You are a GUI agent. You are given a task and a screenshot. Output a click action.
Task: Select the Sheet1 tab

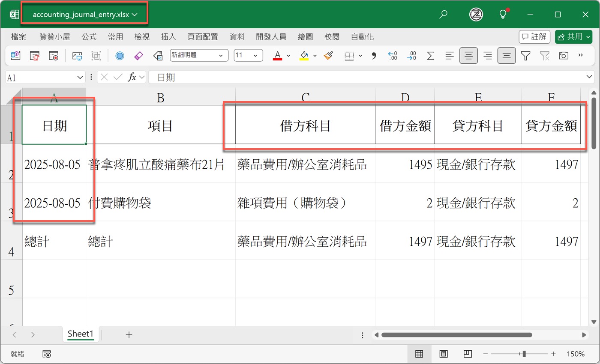81,334
